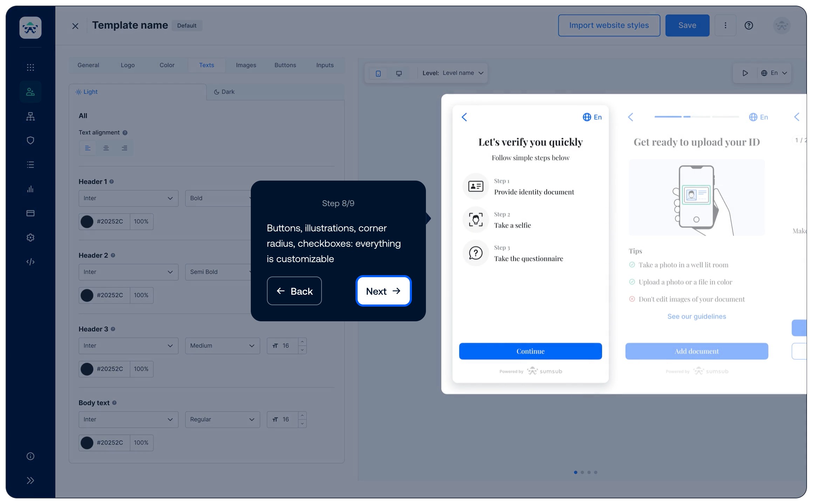
Task: Open the hierarchy org chart sidebar icon
Action: (30, 116)
